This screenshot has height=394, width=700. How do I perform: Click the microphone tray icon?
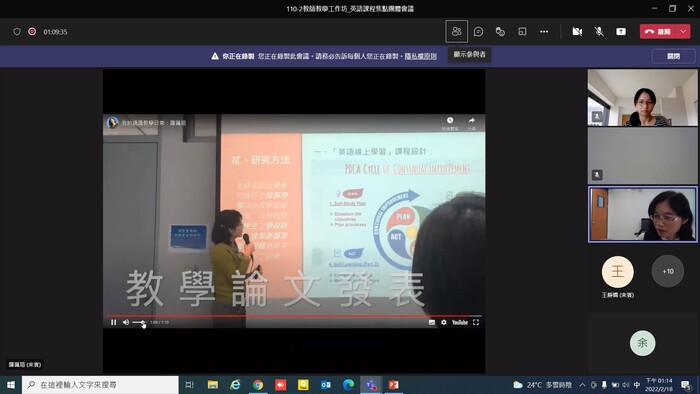604,385
